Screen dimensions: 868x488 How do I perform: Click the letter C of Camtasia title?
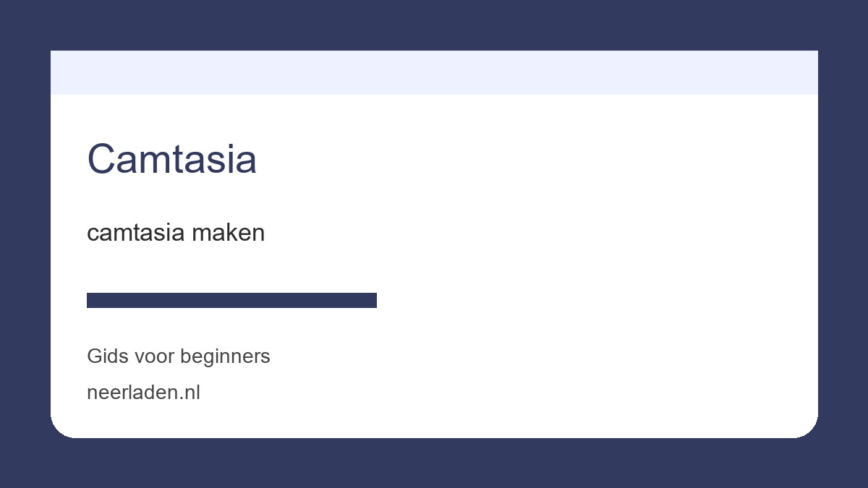point(101,159)
